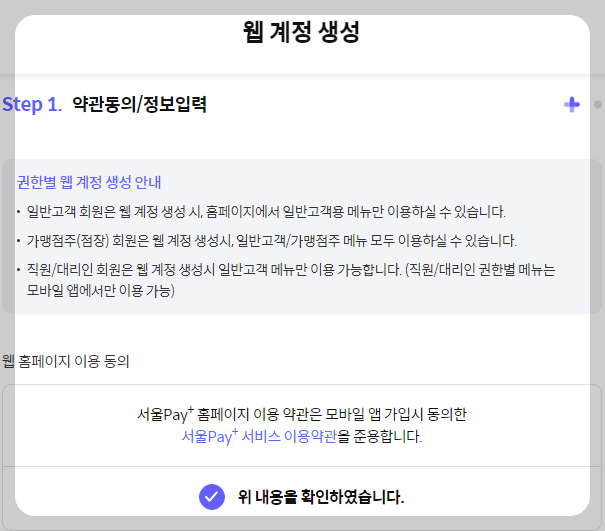Screen dimensions: 605x531
Task: Click 권한별 웹 계정 생성 안내 heading
Action: (89, 182)
